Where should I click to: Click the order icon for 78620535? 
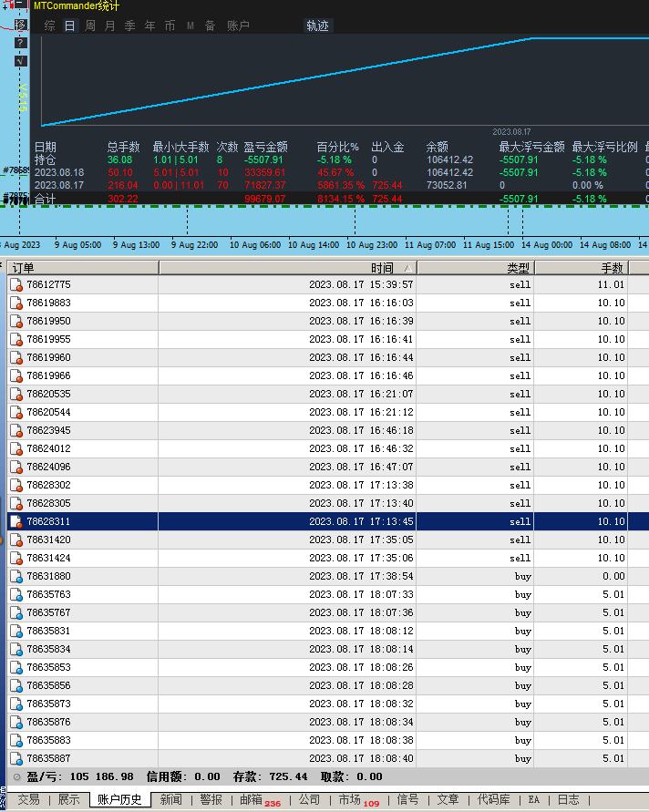16,394
